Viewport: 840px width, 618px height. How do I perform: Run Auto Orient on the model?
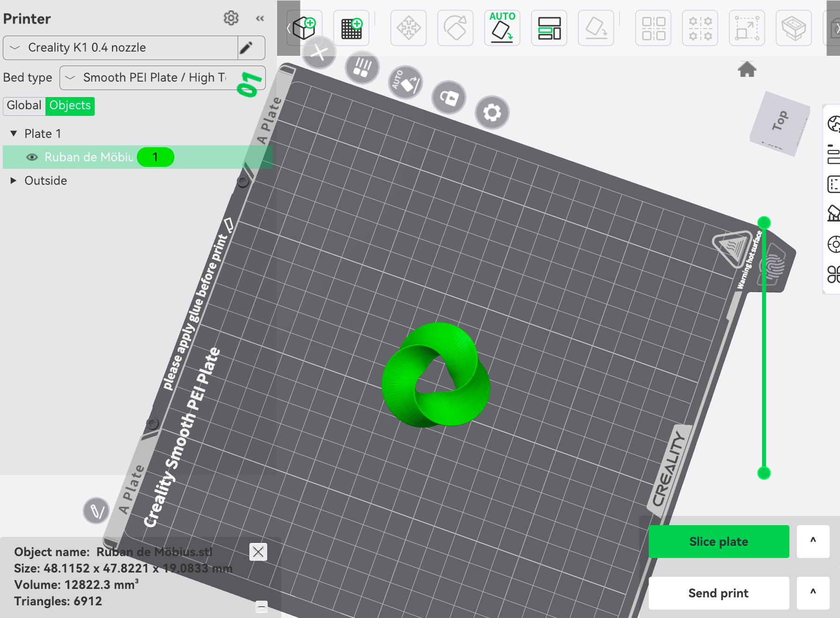click(x=502, y=28)
